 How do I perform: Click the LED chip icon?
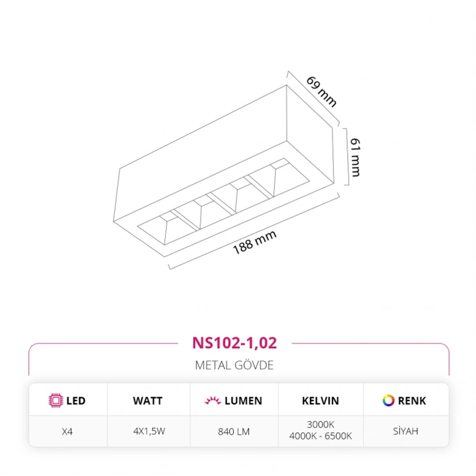point(56,401)
